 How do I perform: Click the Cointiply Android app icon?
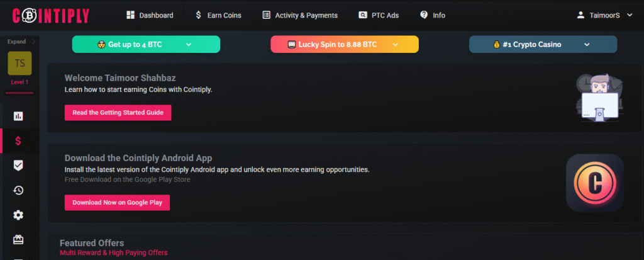coord(595,183)
